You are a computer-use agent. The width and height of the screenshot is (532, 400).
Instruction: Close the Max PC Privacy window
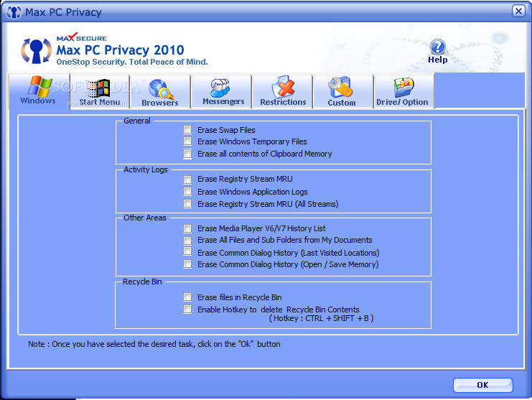pos(518,11)
